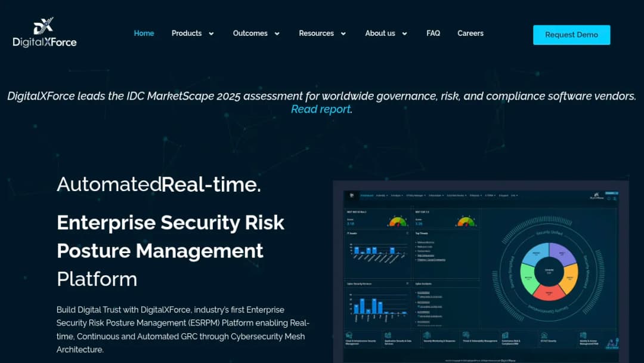The height and width of the screenshot is (363, 644).
Task: Click the Build Digital Trust paragraph
Action: [183, 330]
